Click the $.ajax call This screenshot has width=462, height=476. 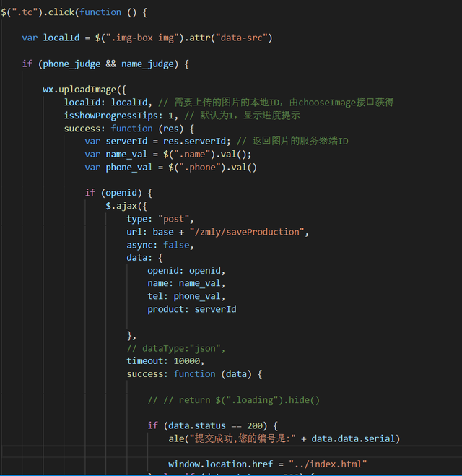click(126, 206)
